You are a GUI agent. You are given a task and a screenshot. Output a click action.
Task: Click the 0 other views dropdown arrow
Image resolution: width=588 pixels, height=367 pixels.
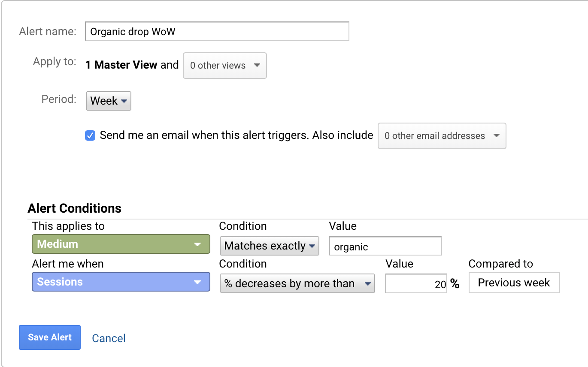click(x=257, y=66)
